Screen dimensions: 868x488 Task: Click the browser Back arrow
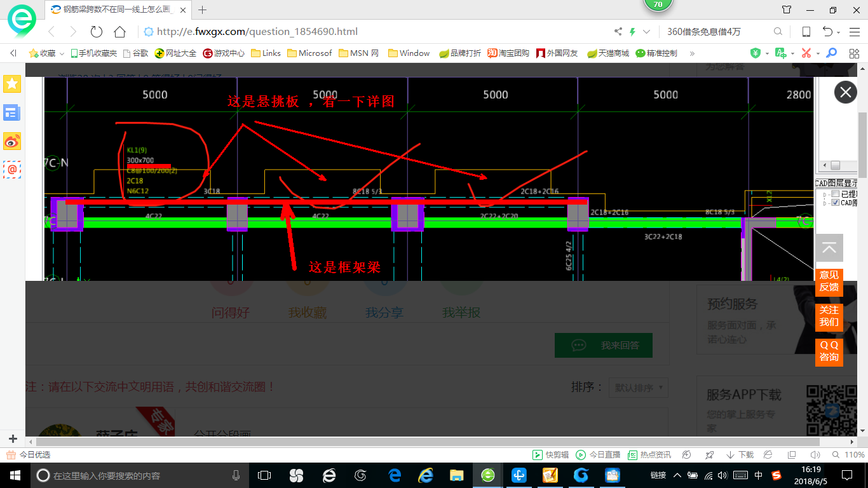[51, 32]
